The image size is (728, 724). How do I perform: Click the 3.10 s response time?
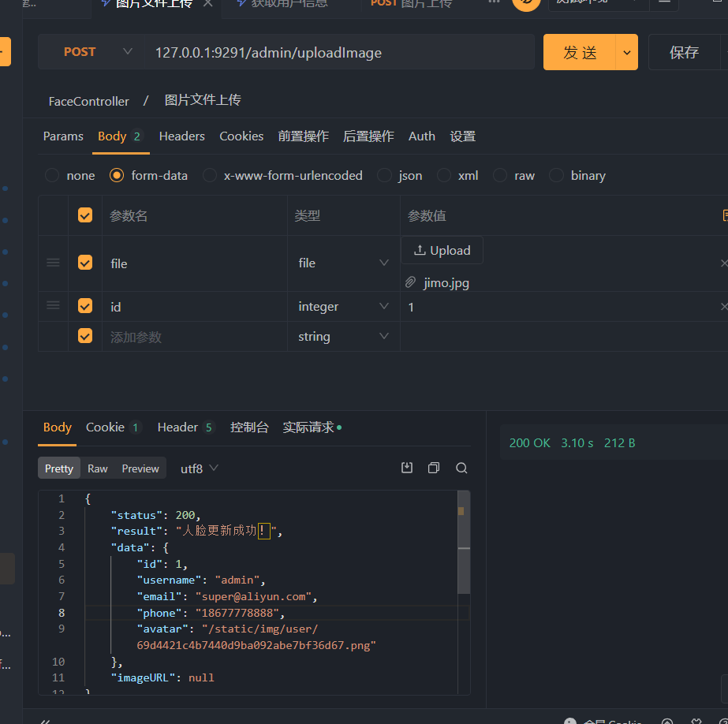pos(577,442)
